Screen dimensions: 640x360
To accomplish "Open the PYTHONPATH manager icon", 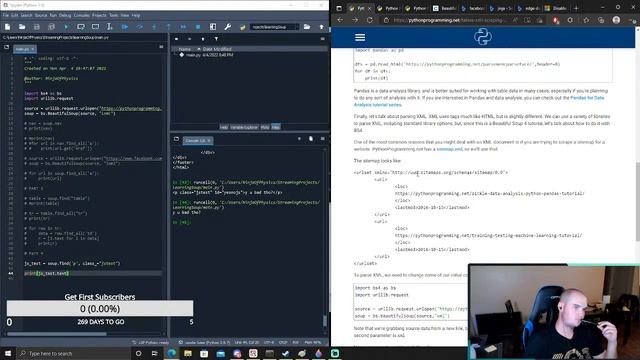I will tap(242, 27).
